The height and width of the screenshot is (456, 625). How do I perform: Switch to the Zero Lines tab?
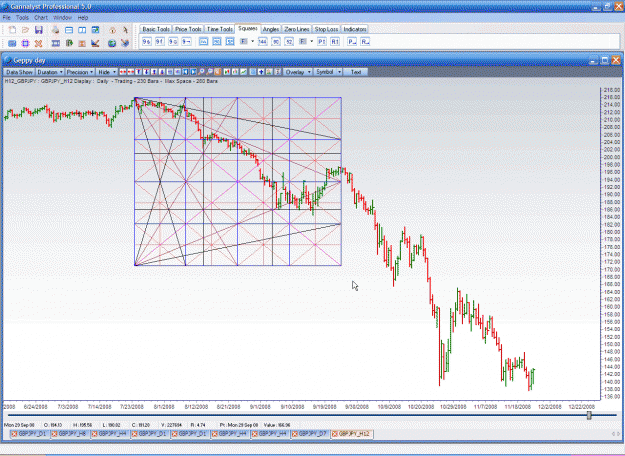click(x=297, y=29)
